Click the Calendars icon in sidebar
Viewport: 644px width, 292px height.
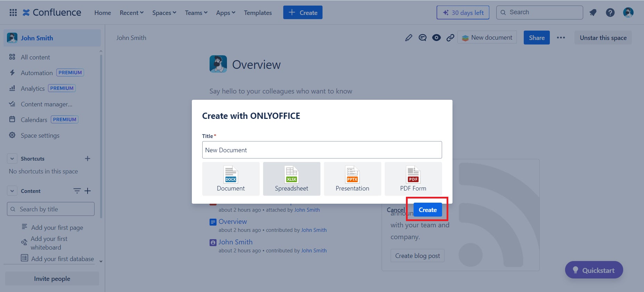pyautogui.click(x=12, y=120)
